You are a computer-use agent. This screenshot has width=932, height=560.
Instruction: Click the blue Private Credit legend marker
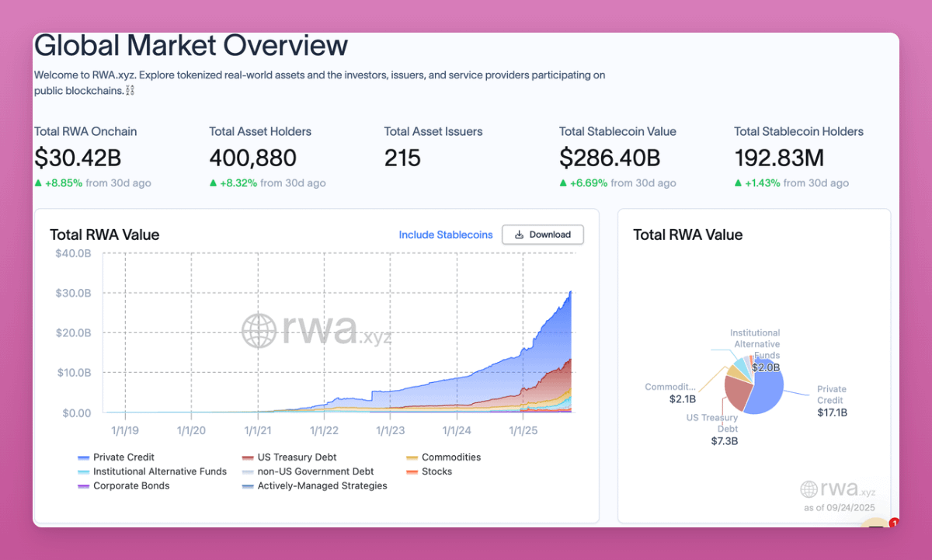click(x=83, y=457)
